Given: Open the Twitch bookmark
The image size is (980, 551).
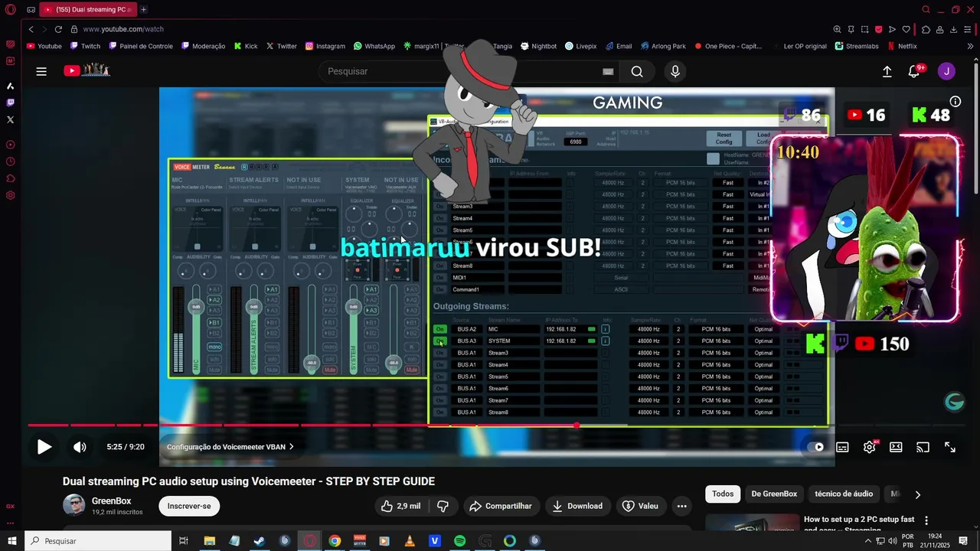Looking at the screenshot, I should point(85,46).
